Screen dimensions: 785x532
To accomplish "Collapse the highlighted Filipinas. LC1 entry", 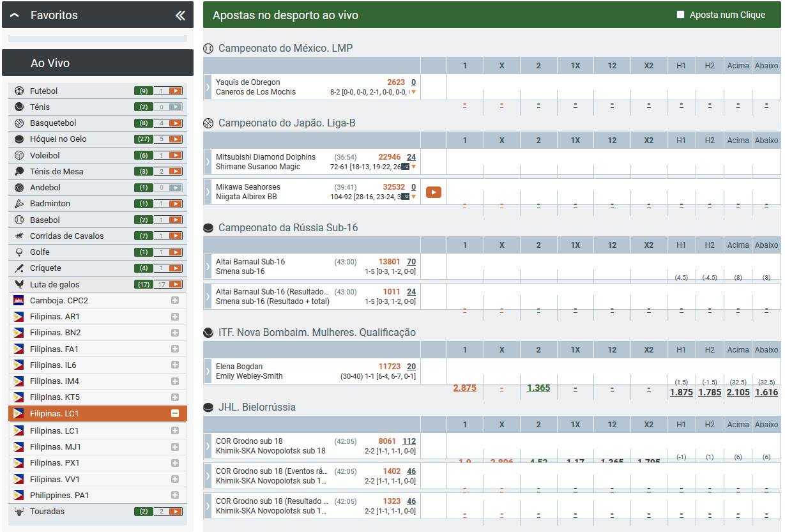I will pos(175,414).
